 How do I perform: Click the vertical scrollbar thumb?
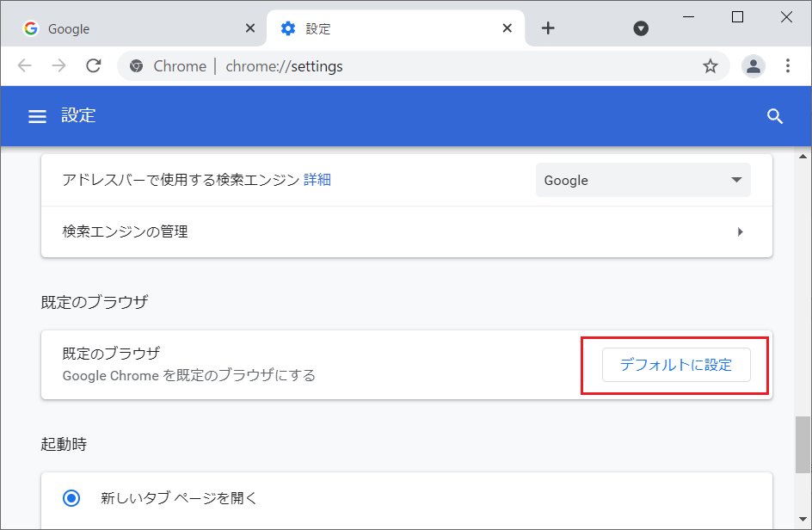click(803, 444)
